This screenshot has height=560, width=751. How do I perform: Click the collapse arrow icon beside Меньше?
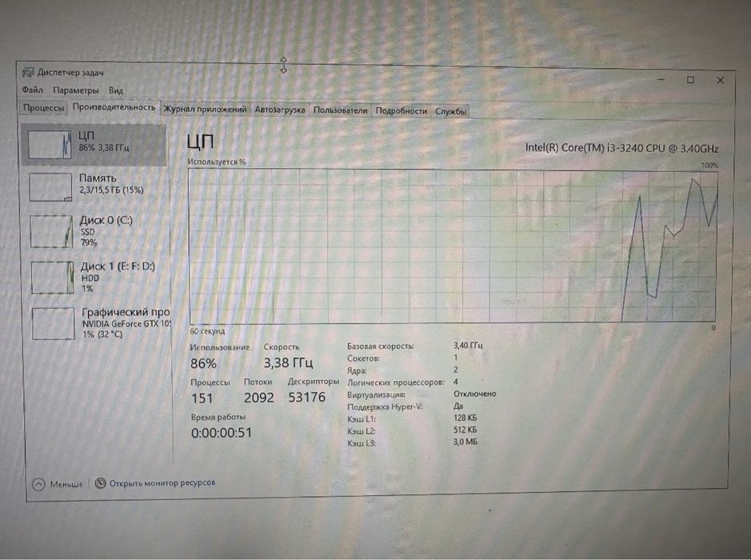(39, 484)
